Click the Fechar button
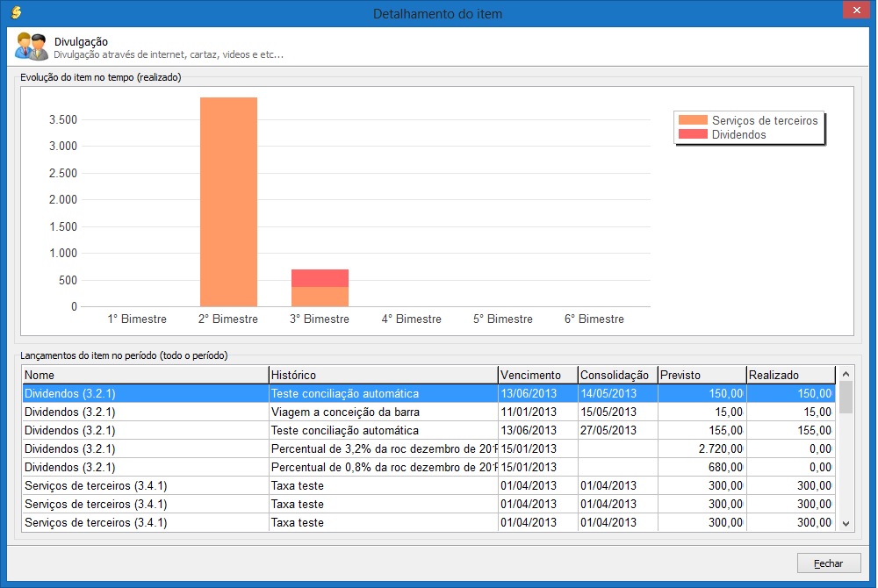 (828, 563)
